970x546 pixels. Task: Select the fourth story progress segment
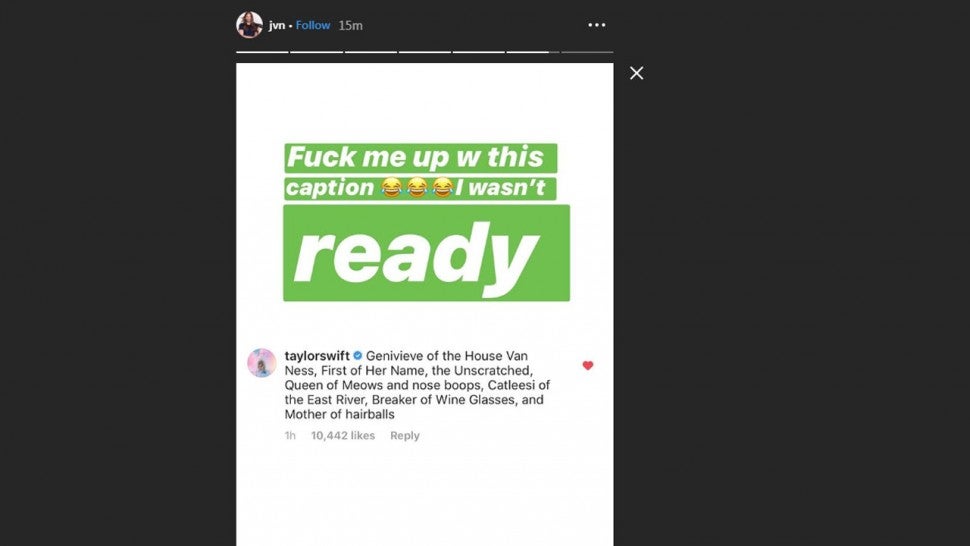424,51
